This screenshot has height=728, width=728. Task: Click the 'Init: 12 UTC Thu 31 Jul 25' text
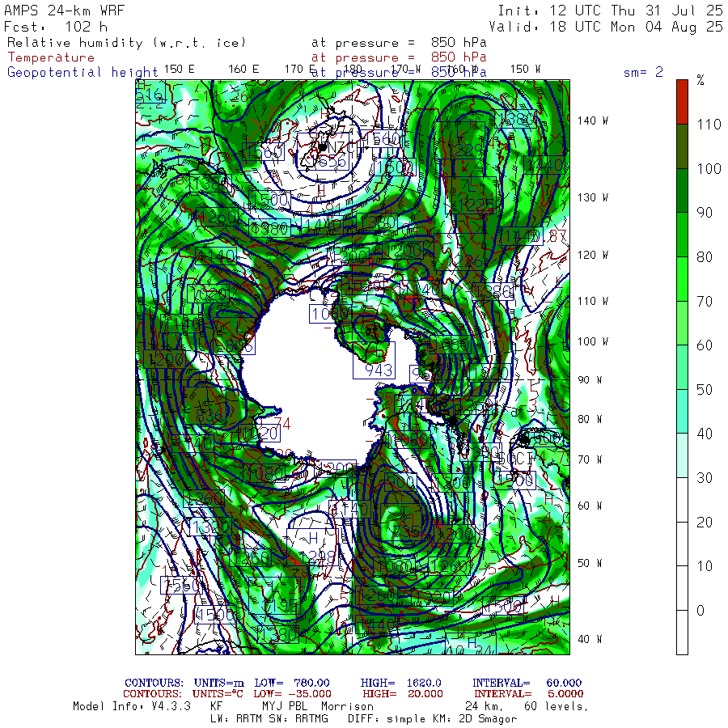pos(610,11)
